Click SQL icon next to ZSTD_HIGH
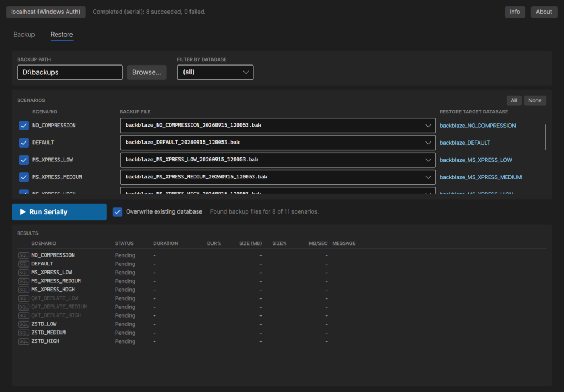Image resolution: width=564 pixels, height=392 pixels. (x=23, y=342)
